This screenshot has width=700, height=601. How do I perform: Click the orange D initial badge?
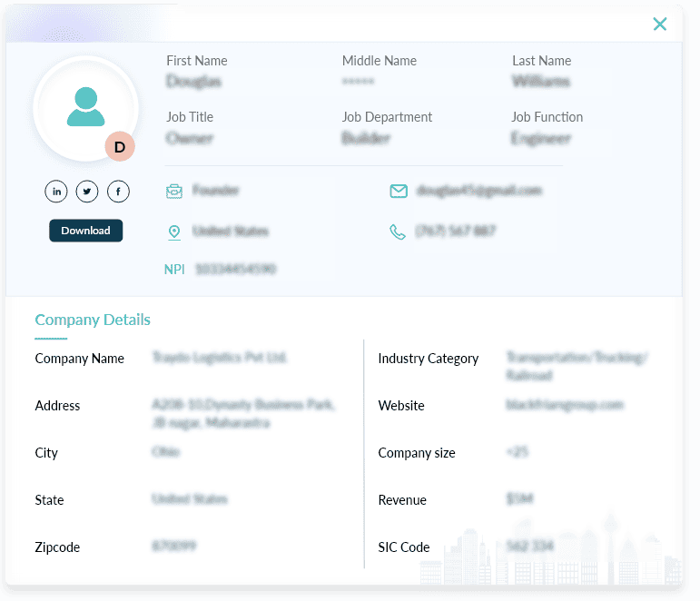coord(120,146)
